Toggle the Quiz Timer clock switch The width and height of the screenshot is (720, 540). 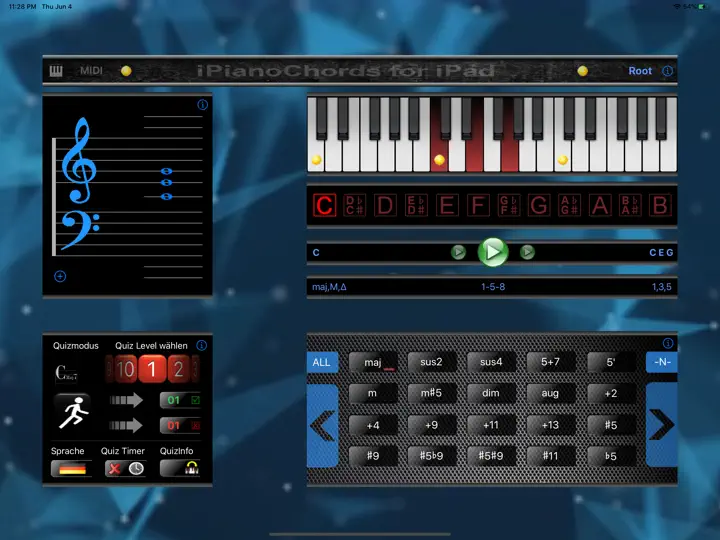point(125,469)
